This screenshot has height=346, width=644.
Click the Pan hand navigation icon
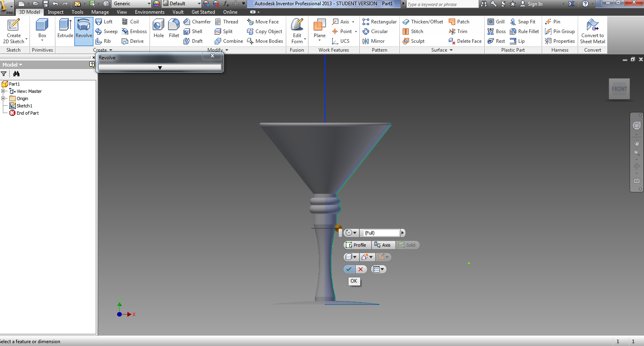(637, 143)
